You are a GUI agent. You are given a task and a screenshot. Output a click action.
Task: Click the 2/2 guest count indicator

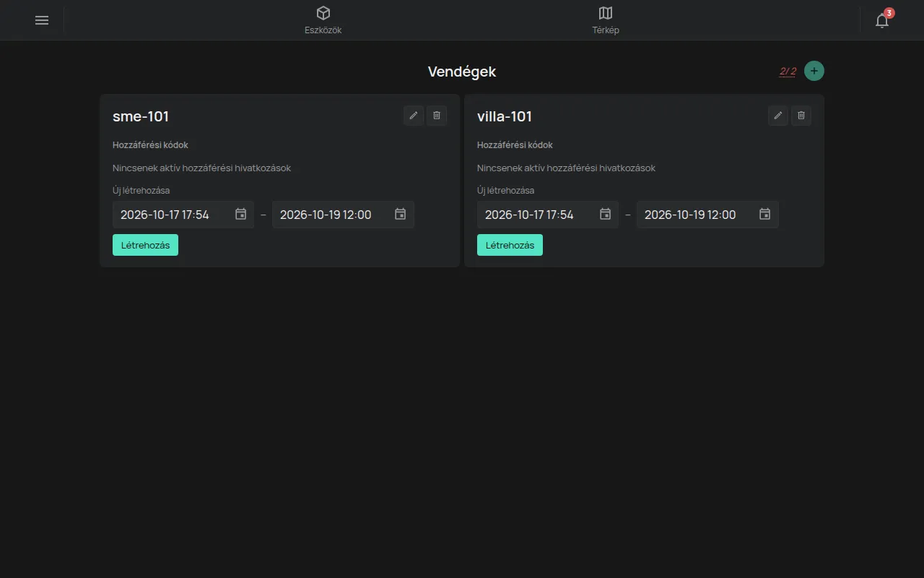[788, 72]
